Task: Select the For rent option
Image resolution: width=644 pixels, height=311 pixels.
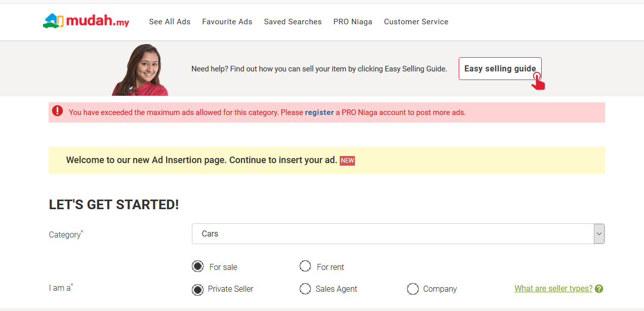Action: tap(305, 266)
